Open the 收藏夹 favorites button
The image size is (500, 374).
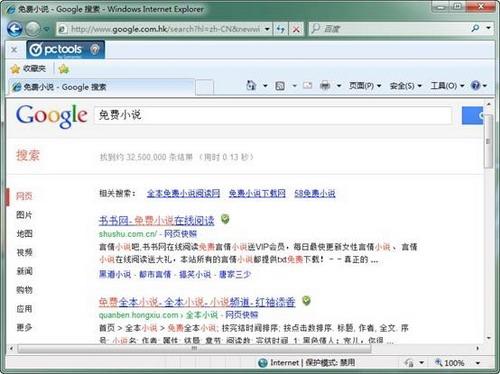[28, 69]
